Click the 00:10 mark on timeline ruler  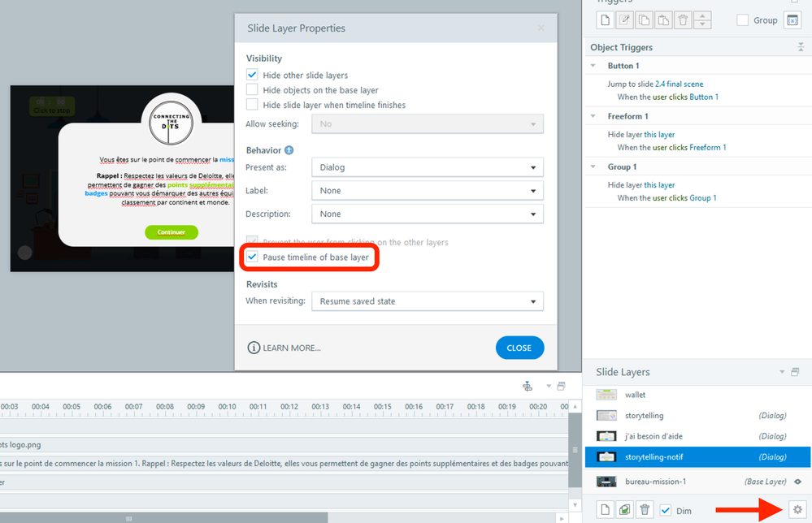(x=227, y=407)
